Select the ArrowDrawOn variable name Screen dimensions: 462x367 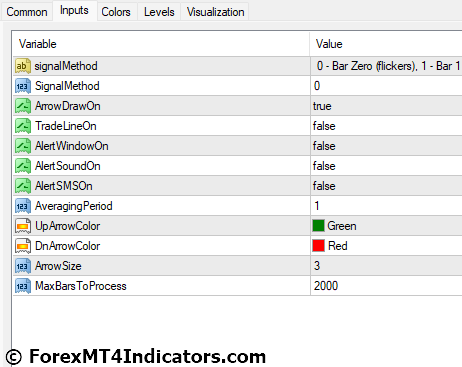click(68, 106)
